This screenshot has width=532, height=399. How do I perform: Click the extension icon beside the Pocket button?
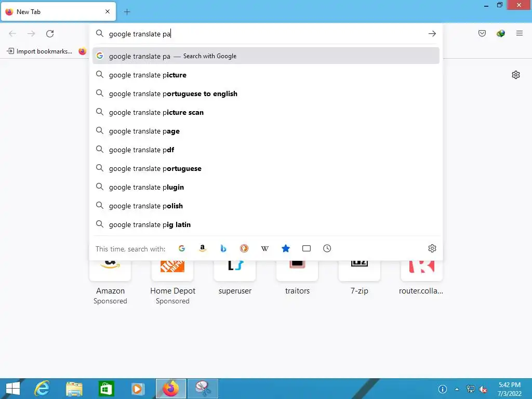[500, 33]
